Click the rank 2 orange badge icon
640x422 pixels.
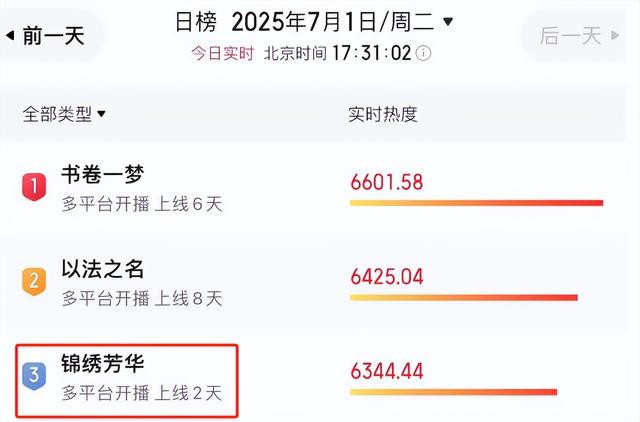click(34, 282)
